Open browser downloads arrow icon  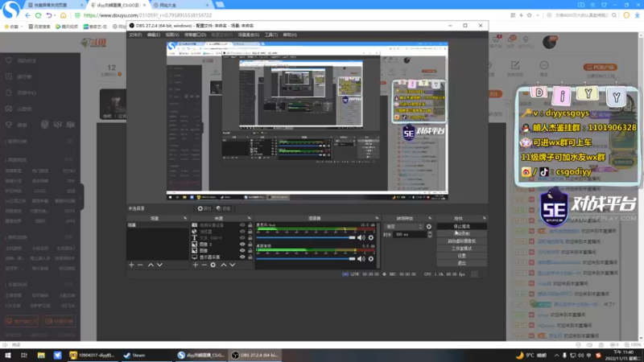(x=637, y=15)
